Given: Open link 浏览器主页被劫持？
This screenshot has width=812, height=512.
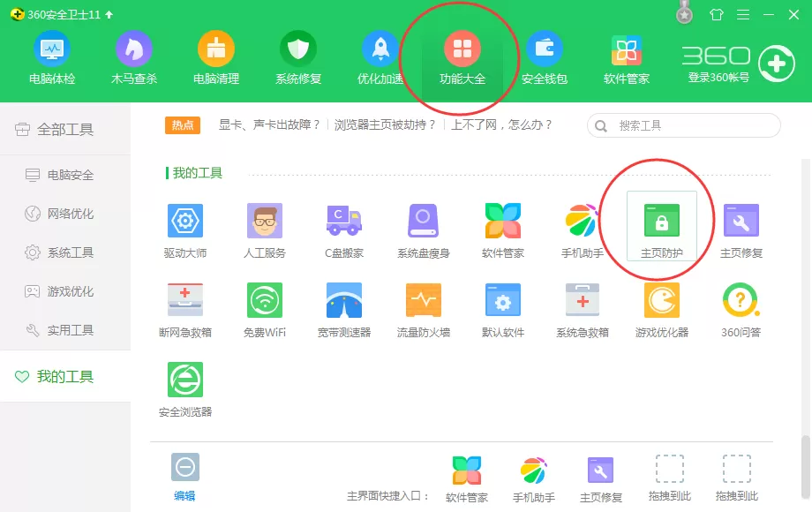Looking at the screenshot, I should pos(386,124).
